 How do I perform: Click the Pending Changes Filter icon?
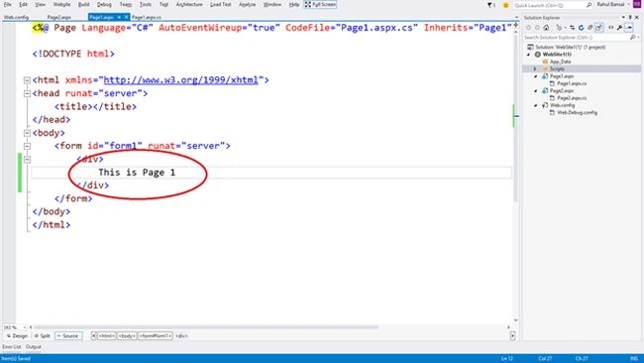coord(559,28)
